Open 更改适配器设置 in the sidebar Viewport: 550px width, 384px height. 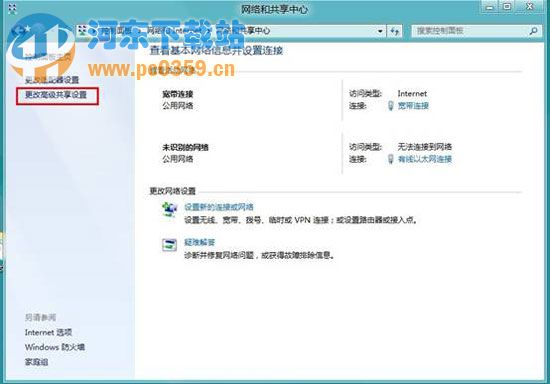click(x=52, y=80)
